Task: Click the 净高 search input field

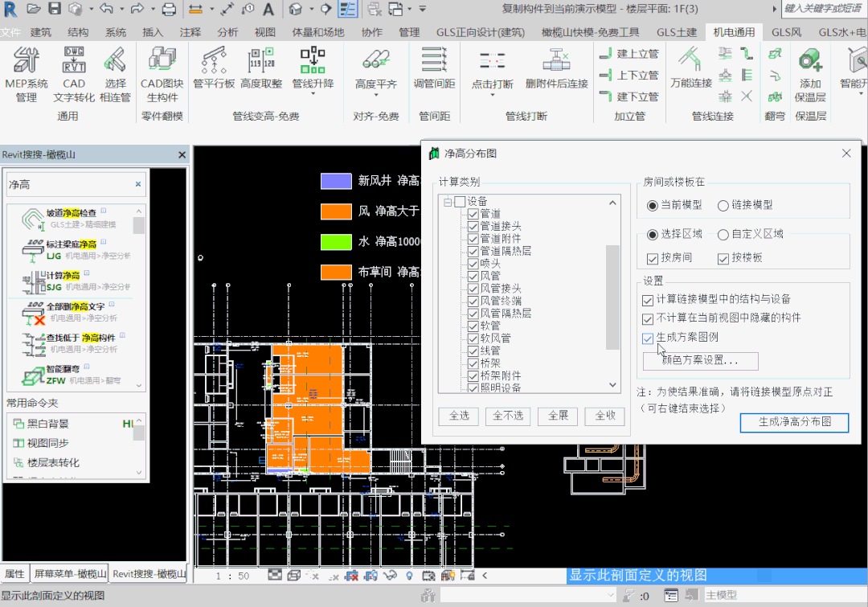Action: 69,184
